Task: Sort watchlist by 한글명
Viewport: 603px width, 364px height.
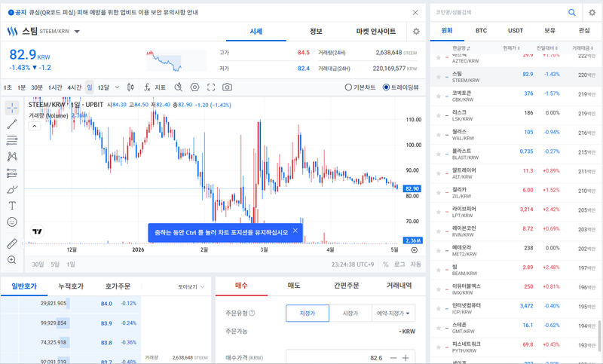Action: click(461, 48)
